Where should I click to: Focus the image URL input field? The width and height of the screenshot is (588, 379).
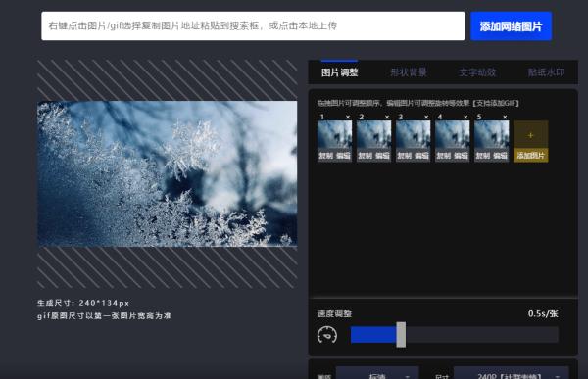click(x=253, y=25)
